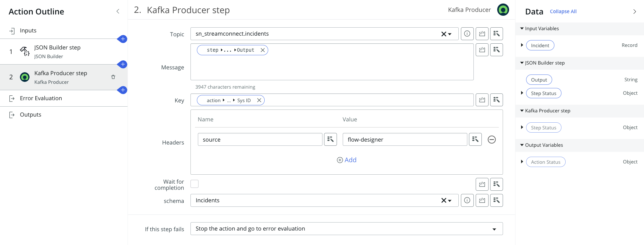Viewport: 644px width, 245px height.
Task: Enable Wait for completion checkbox
Action: [194, 184]
